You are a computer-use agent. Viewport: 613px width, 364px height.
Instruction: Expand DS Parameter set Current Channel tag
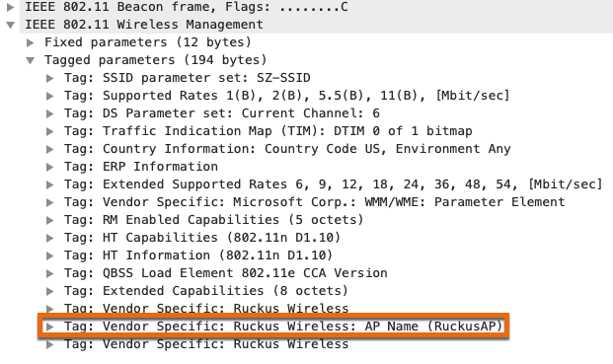pyautogui.click(x=49, y=113)
